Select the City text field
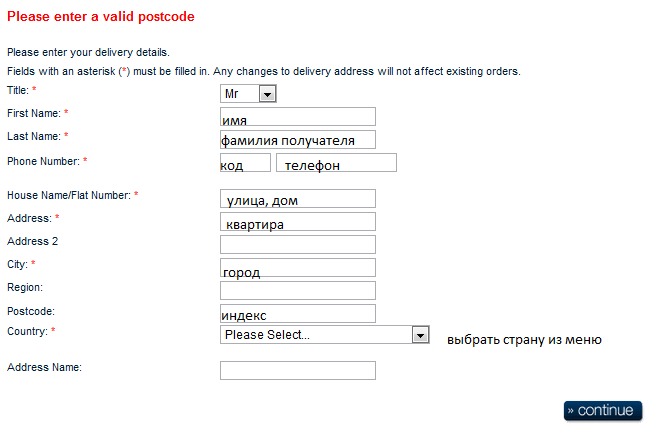 click(298, 267)
